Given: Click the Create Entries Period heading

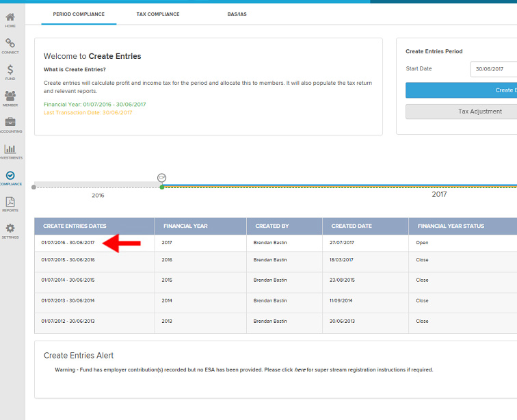Looking at the screenshot, I should pyautogui.click(x=434, y=51).
